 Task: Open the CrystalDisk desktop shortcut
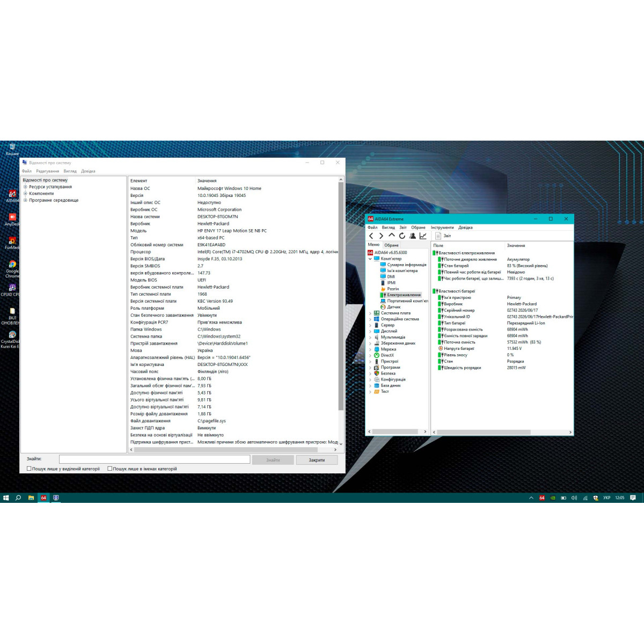[x=11, y=339]
